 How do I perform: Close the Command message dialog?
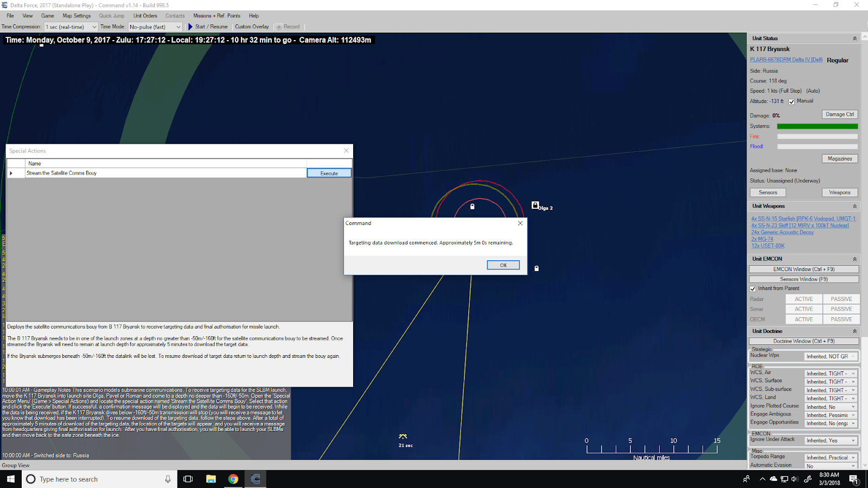tap(520, 223)
